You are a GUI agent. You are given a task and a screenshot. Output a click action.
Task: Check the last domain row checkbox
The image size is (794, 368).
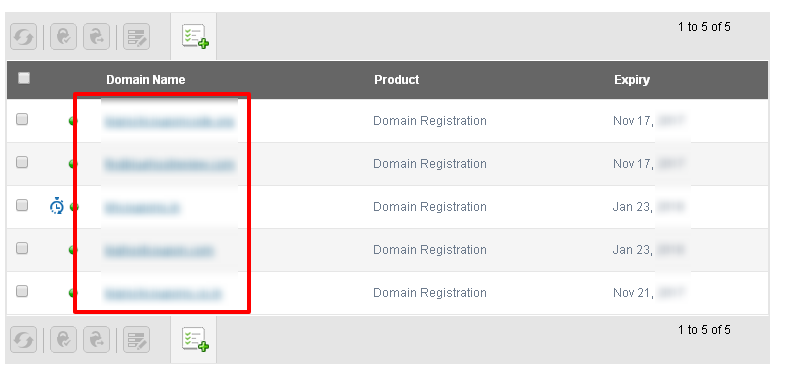click(x=22, y=292)
